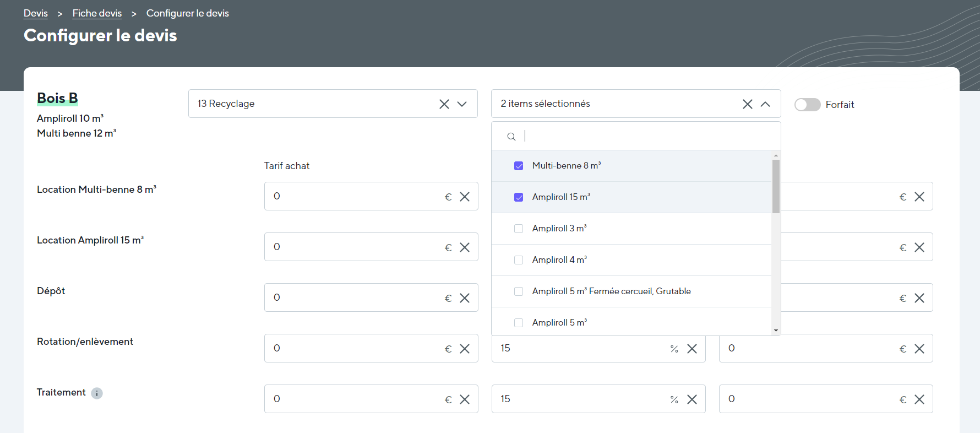This screenshot has height=433, width=980.
Task: Select Ampliroll 5 m³ Fermée cercueil, Grutable
Action: [x=519, y=291]
